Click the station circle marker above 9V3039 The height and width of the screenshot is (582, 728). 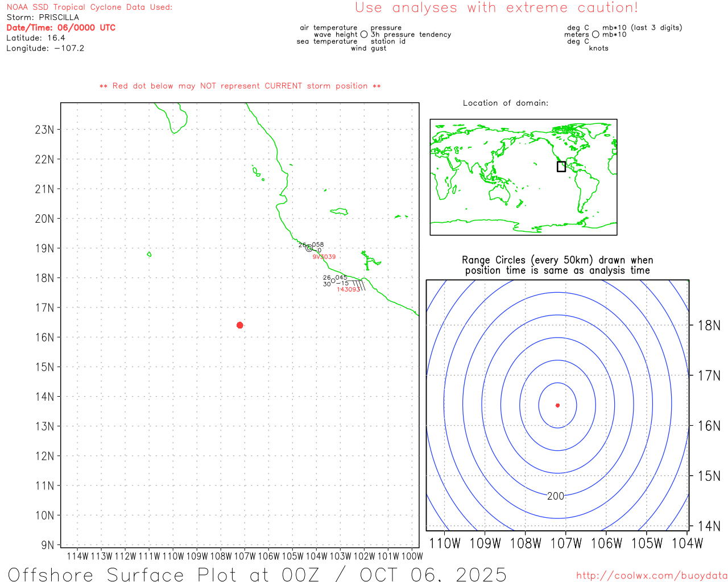(x=309, y=248)
